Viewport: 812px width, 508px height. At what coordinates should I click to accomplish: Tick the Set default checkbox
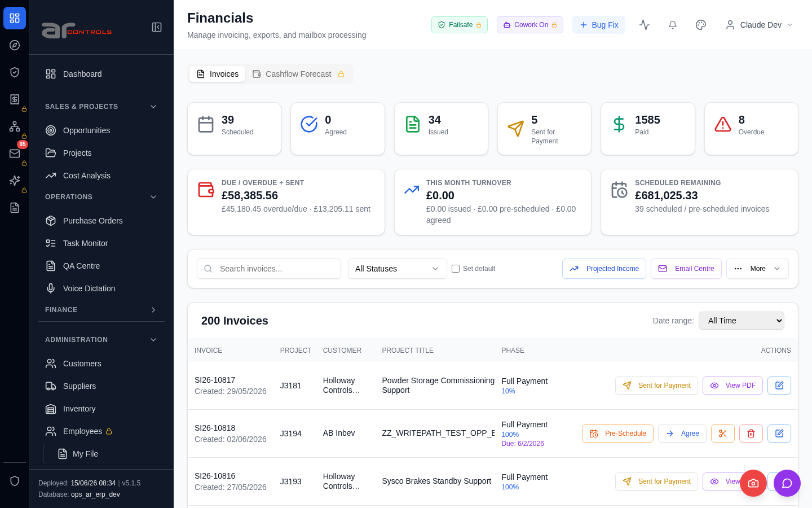tap(456, 269)
